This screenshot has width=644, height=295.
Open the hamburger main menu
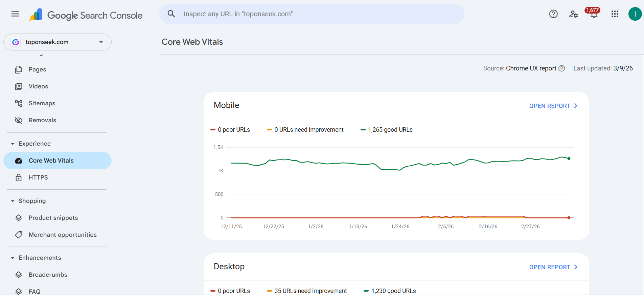coord(15,14)
